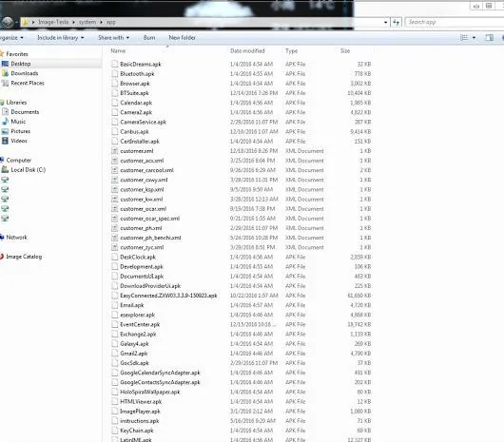The height and width of the screenshot is (442, 504).
Task: Select Downloads in Favorites
Action: pyautogui.click(x=24, y=73)
